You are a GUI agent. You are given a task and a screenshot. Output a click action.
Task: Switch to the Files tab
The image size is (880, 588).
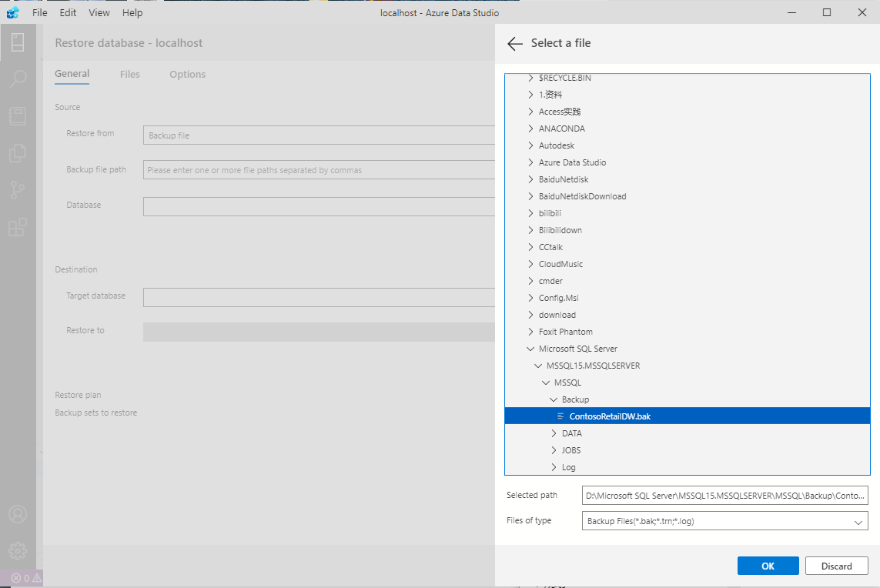pyautogui.click(x=129, y=74)
